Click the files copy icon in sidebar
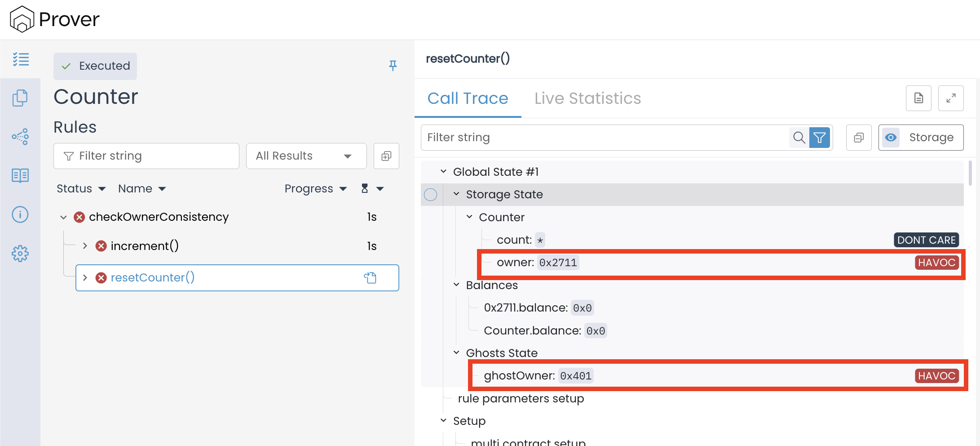 coord(20,98)
